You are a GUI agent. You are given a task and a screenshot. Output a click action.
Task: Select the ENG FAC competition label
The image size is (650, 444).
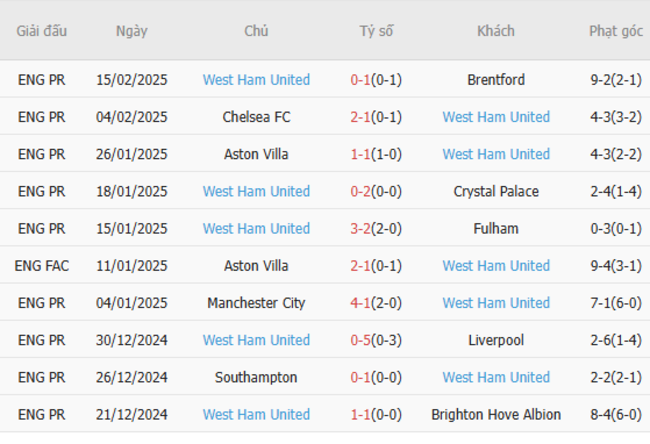click(x=41, y=266)
